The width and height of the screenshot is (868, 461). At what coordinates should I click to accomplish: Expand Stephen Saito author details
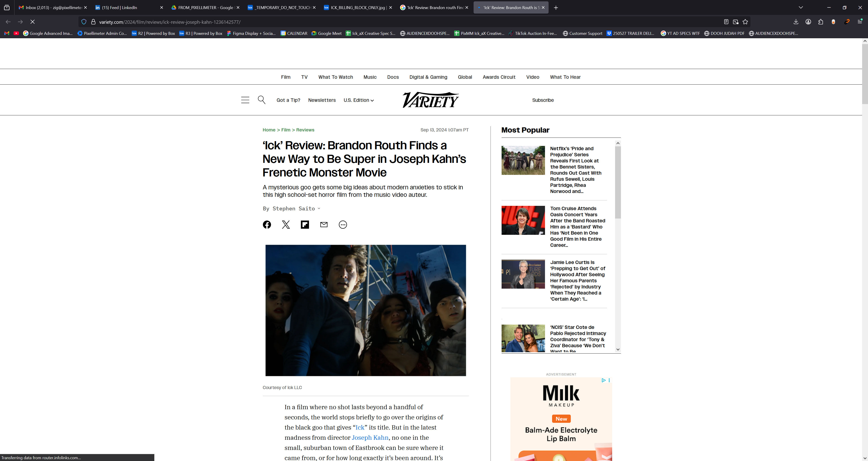point(319,208)
